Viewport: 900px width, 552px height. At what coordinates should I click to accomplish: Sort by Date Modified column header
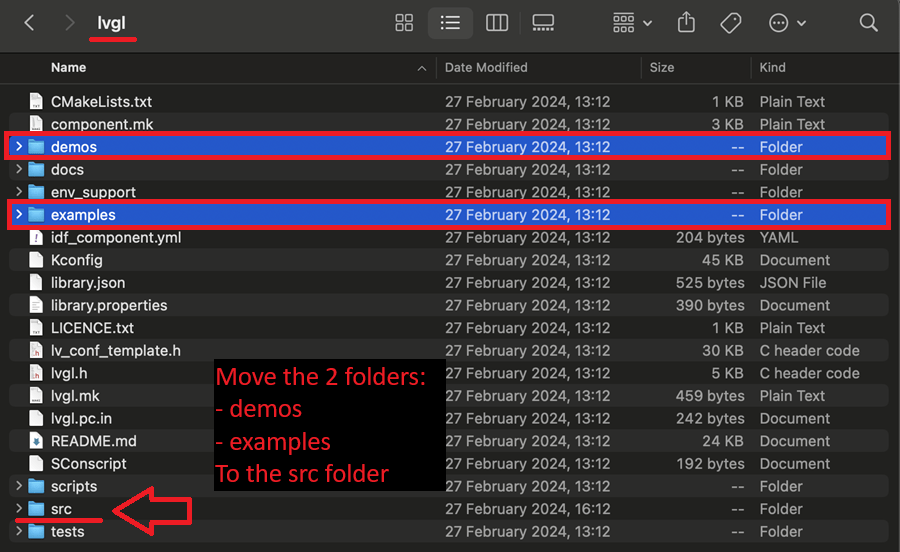486,68
